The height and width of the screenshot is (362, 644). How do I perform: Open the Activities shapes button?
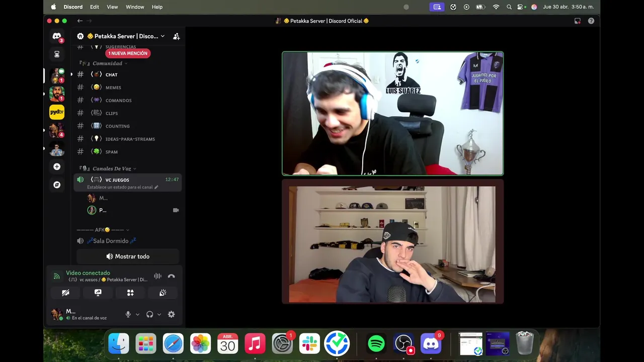(x=130, y=293)
